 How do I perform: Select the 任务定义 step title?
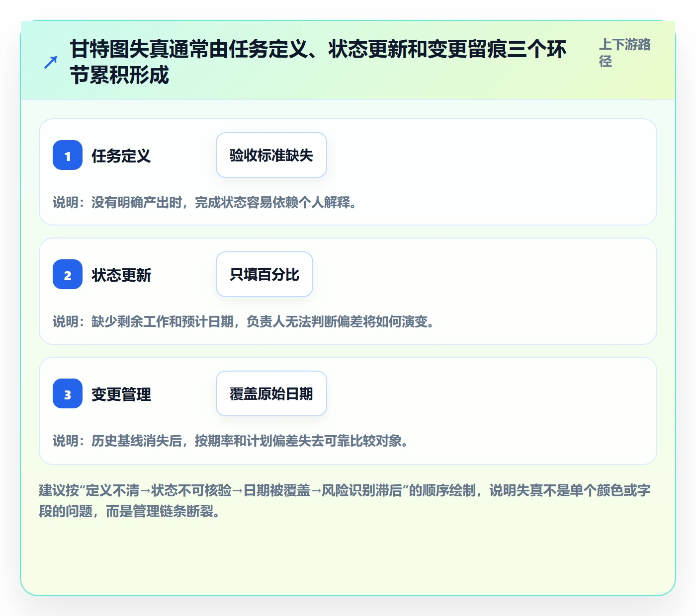pos(121,156)
